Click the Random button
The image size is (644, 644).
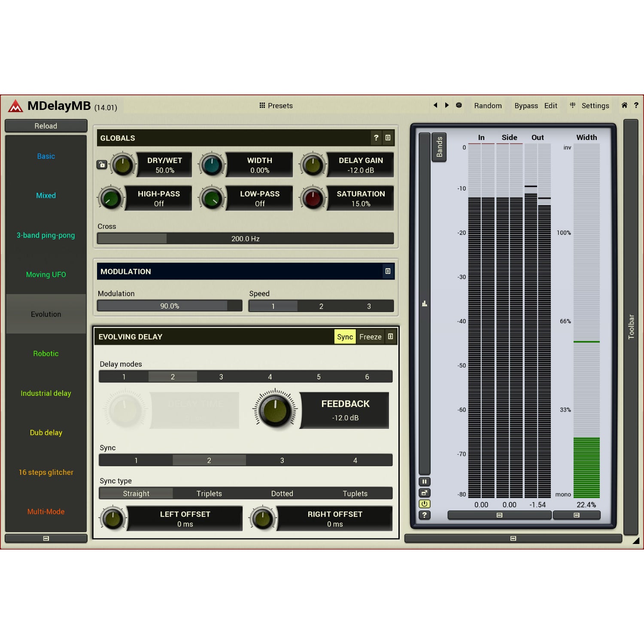(488, 106)
